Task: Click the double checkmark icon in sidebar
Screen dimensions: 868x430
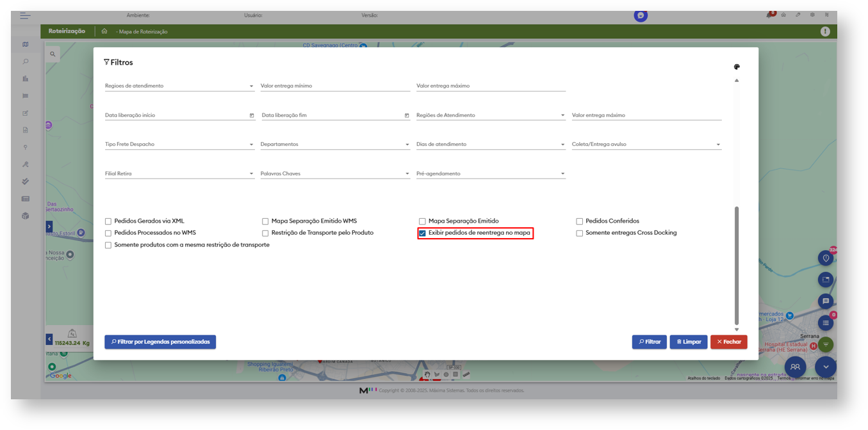Action: click(x=26, y=182)
